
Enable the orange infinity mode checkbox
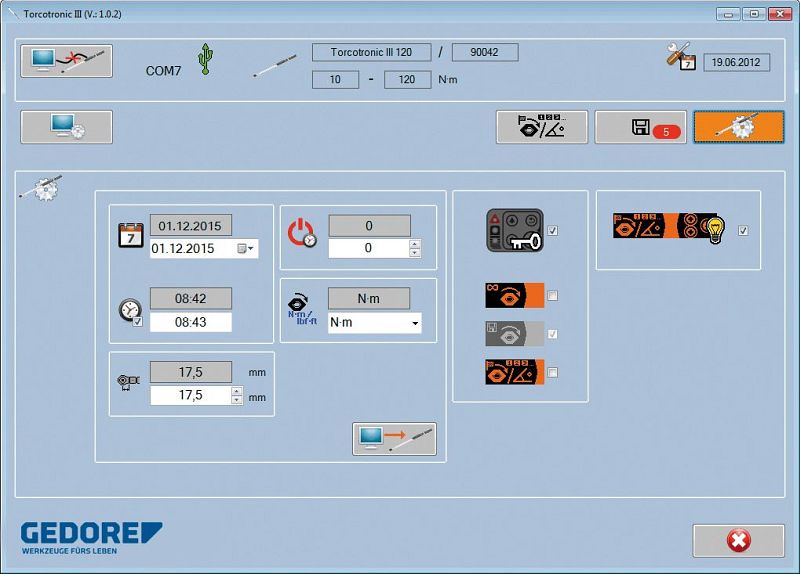[553, 296]
